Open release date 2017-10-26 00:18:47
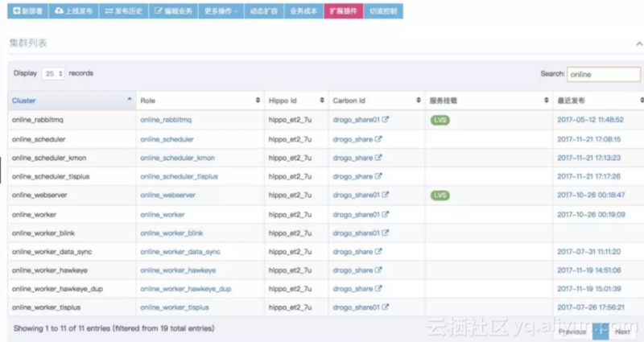644x342 pixels. click(x=591, y=195)
